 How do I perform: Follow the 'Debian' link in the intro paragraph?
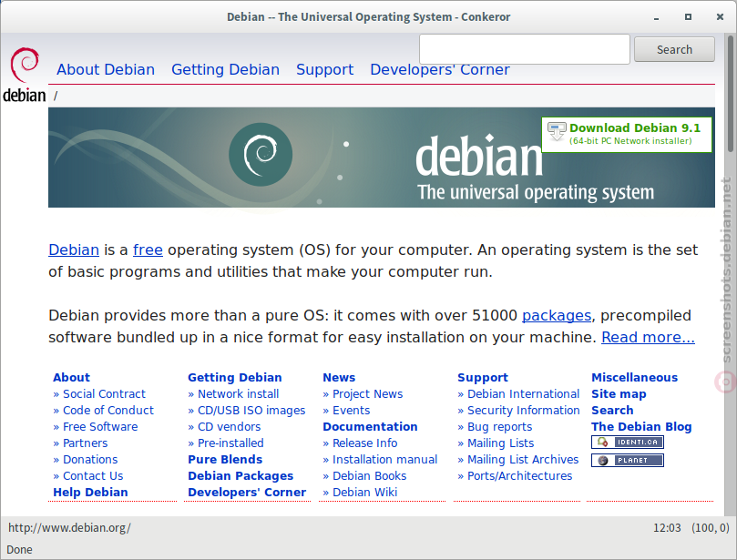(x=74, y=249)
